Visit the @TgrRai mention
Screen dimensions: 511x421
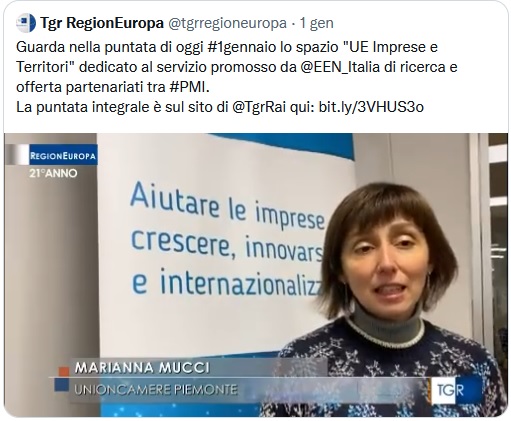click(x=259, y=107)
